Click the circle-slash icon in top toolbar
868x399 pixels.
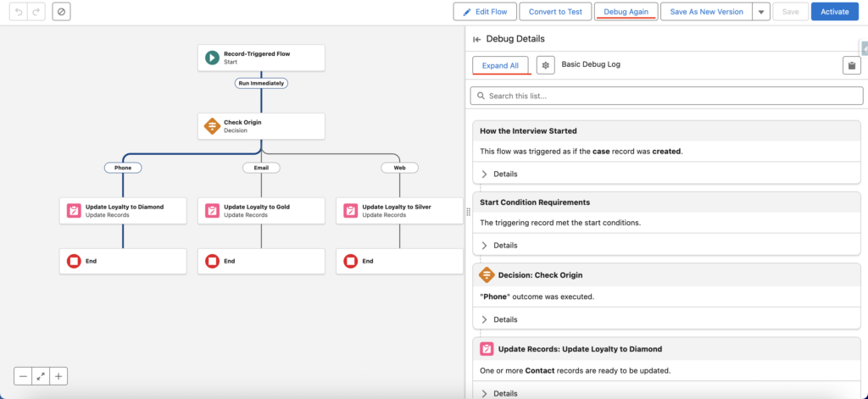point(61,12)
